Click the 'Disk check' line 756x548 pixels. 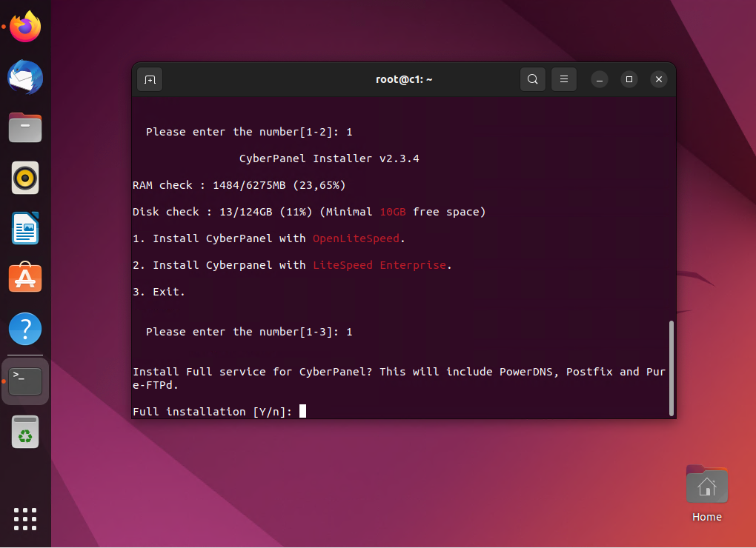pos(309,212)
